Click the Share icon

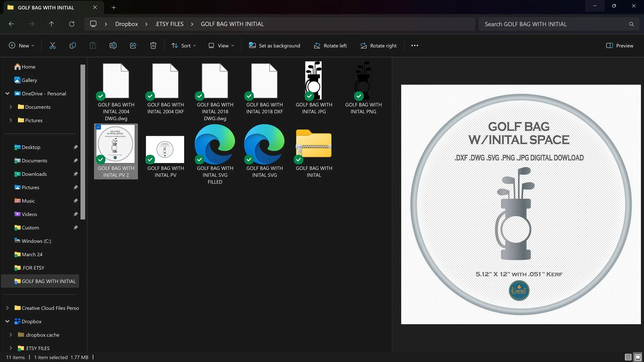(133, 46)
